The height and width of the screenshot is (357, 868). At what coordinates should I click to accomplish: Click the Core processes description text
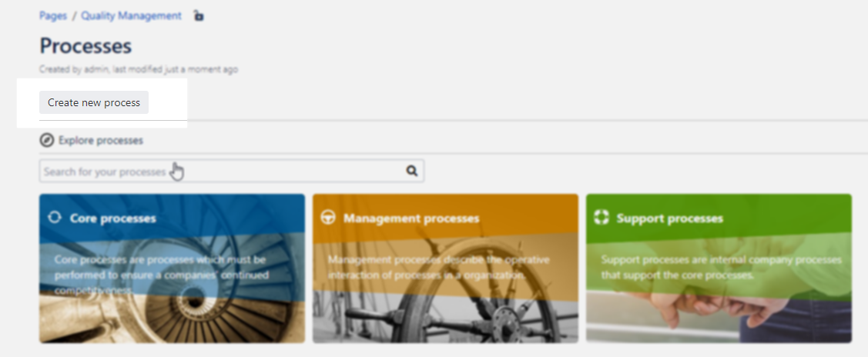point(162,275)
